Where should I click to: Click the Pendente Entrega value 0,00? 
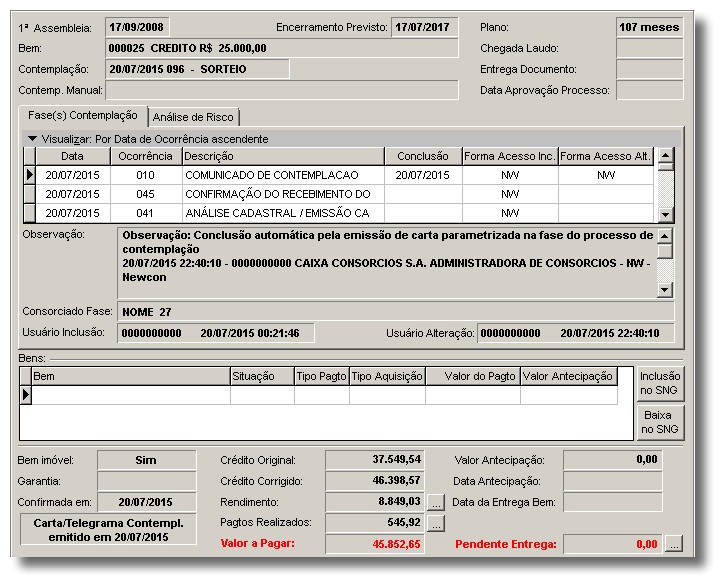coord(613,544)
